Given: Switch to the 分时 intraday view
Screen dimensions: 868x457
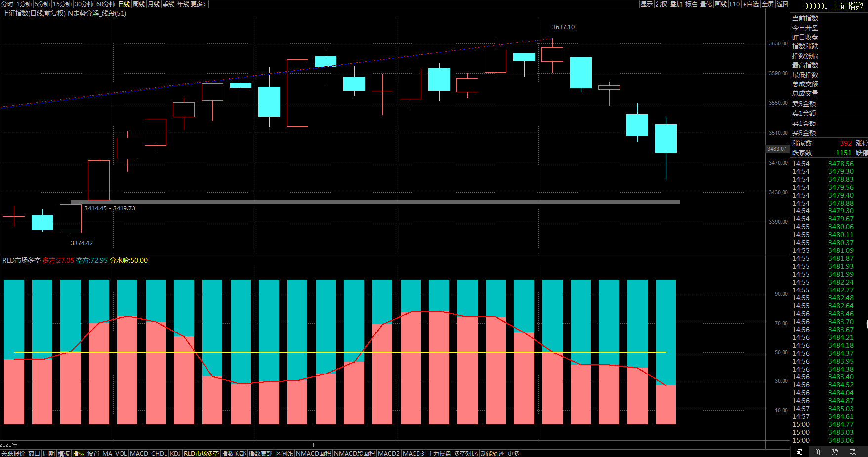Looking at the screenshot, I should [7, 4].
